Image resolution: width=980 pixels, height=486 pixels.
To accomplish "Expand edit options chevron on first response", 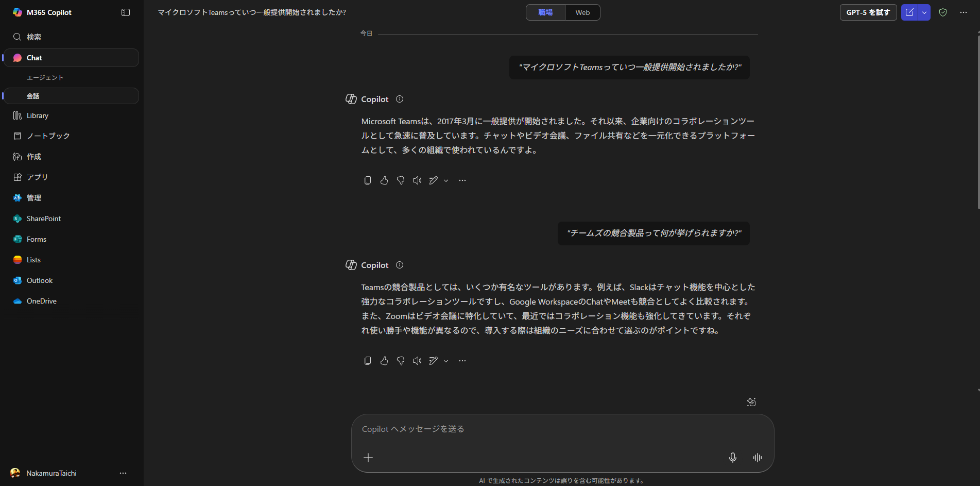I will tap(446, 180).
